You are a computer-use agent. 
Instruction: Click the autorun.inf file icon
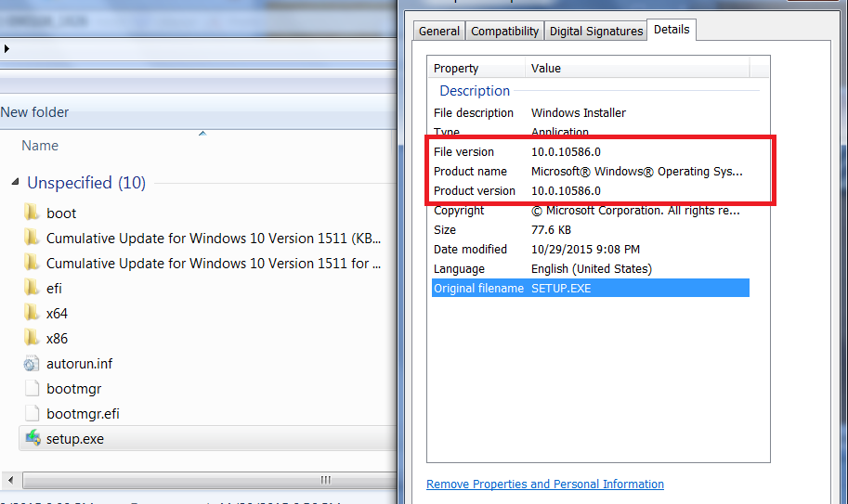pyautogui.click(x=32, y=363)
